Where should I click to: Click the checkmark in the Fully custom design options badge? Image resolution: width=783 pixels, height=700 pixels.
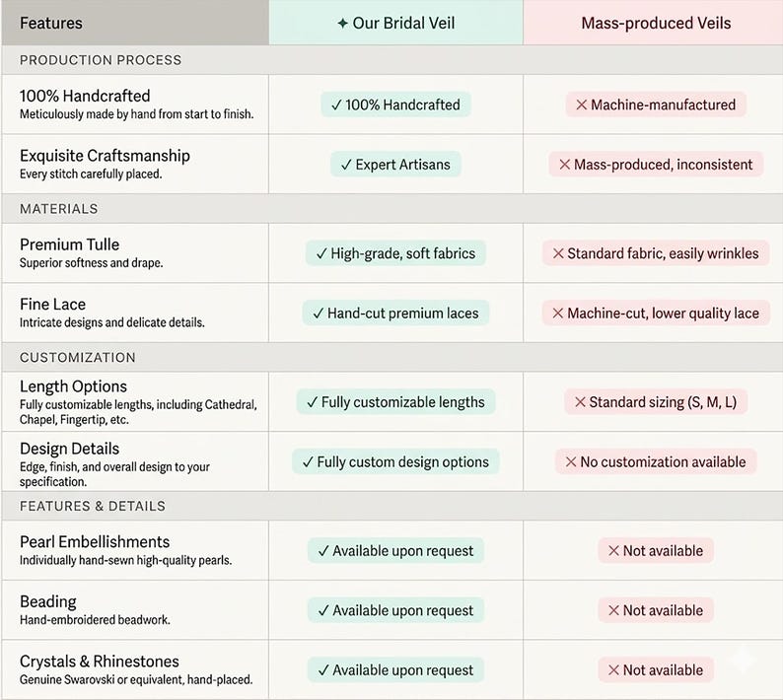(308, 461)
